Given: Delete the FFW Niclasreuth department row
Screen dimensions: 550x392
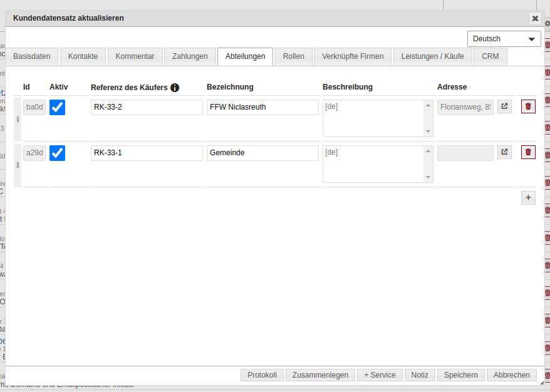Looking at the screenshot, I should pyautogui.click(x=528, y=106).
